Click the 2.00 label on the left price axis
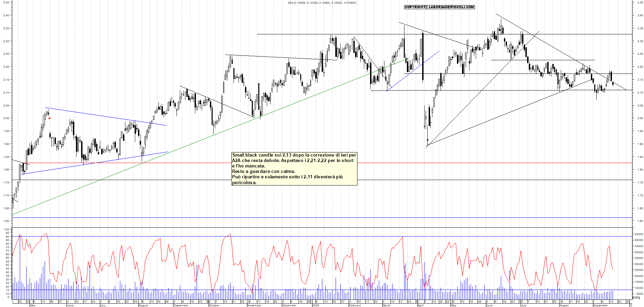 pyautogui.click(x=6, y=118)
